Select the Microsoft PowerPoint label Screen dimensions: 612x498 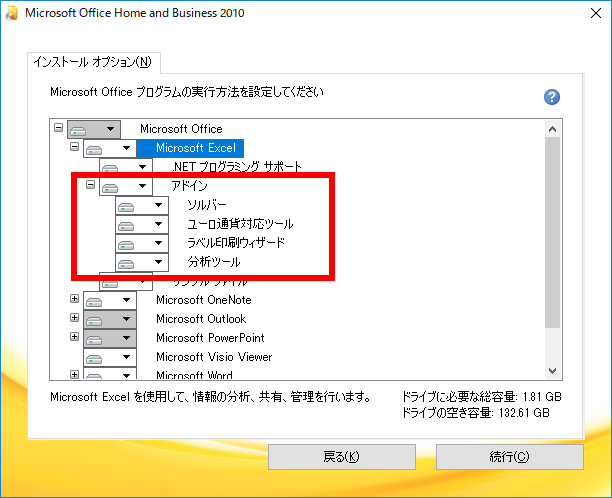[x=210, y=338]
